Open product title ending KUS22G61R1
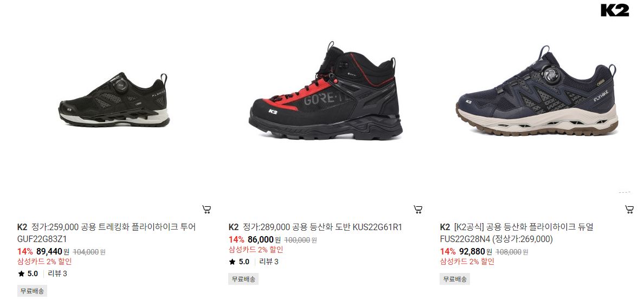The height and width of the screenshot is (300, 644). click(315, 227)
